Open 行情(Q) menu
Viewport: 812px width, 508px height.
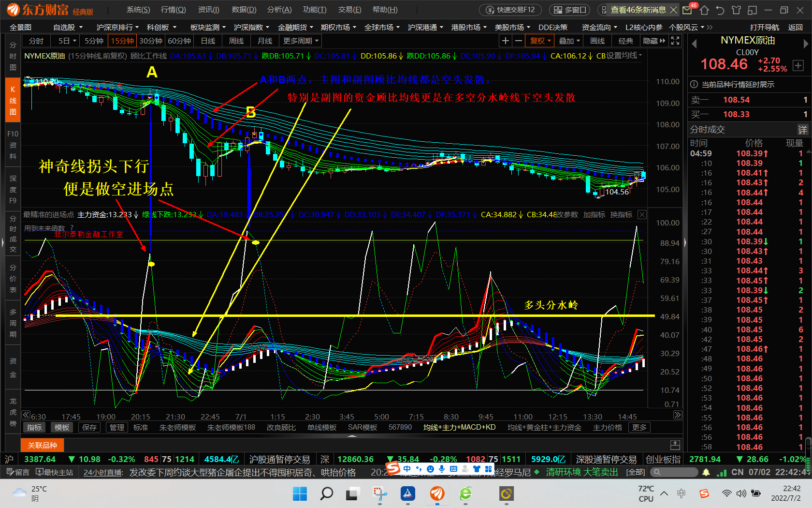click(173, 10)
